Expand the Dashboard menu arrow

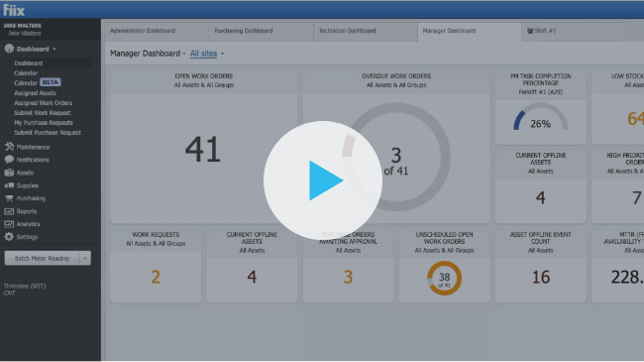click(x=54, y=49)
